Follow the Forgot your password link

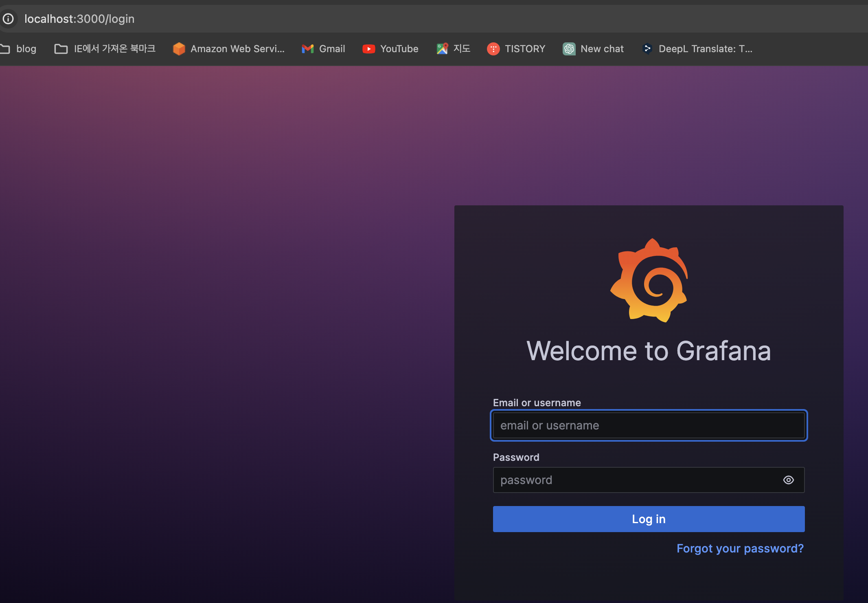(740, 548)
